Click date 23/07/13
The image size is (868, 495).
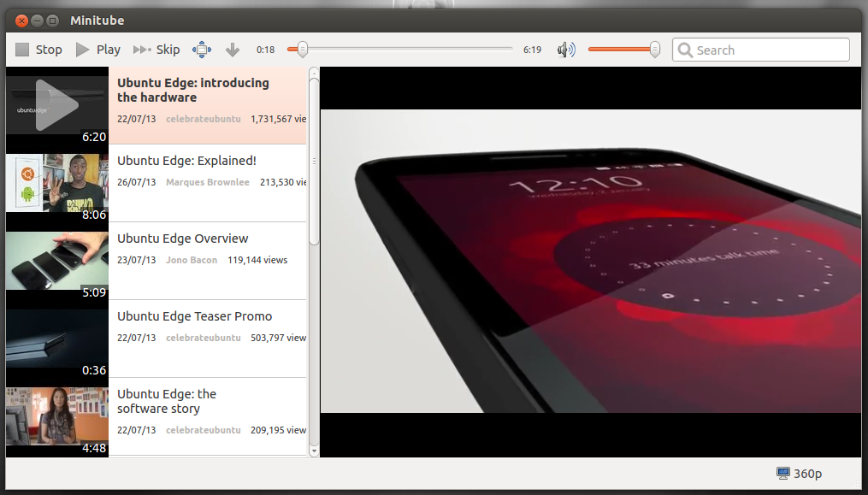click(x=137, y=260)
